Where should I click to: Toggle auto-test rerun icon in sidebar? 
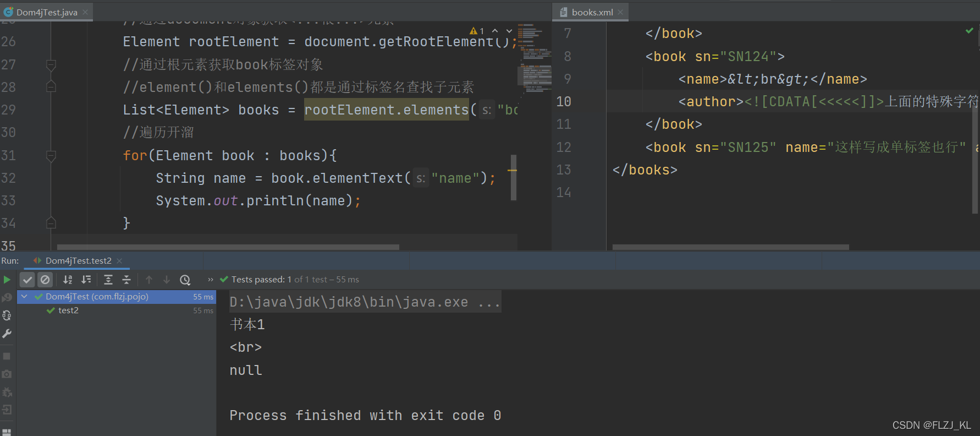tap(7, 315)
